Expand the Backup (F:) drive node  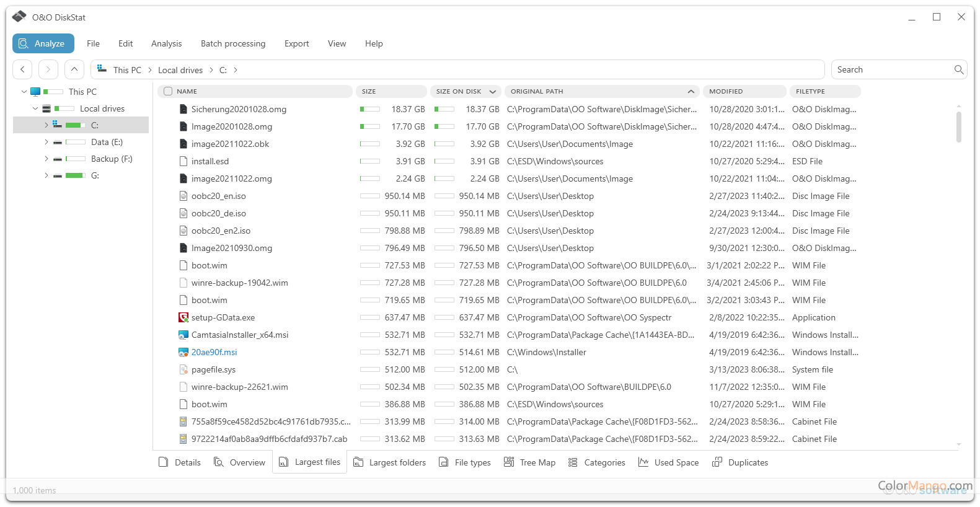46,159
